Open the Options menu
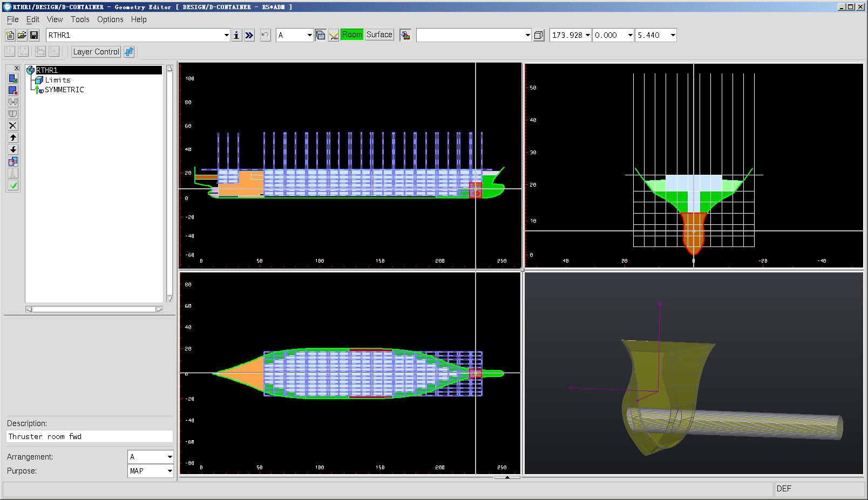Image resolution: width=868 pixels, height=500 pixels. pyautogui.click(x=110, y=19)
